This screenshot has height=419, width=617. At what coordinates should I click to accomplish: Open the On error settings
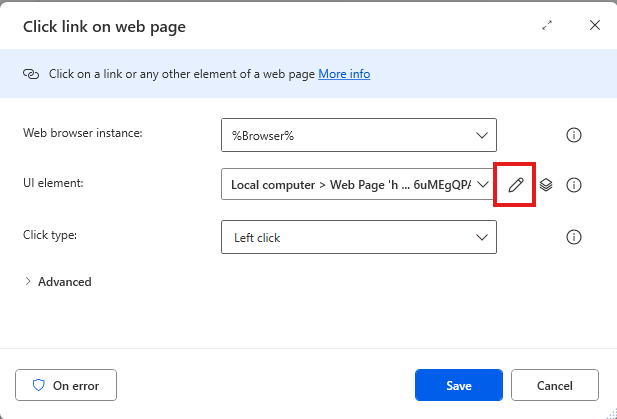pyautogui.click(x=66, y=385)
